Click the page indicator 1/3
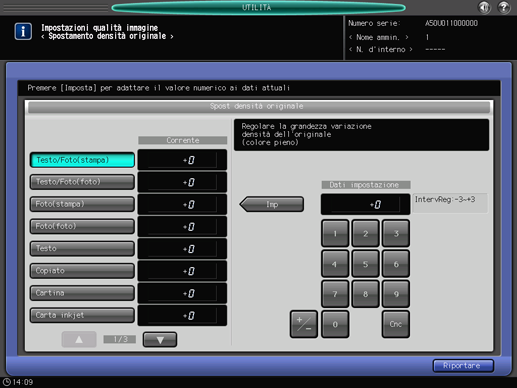Image resolution: width=517 pixels, height=388 pixels. pyautogui.click(x=120, y=339)
